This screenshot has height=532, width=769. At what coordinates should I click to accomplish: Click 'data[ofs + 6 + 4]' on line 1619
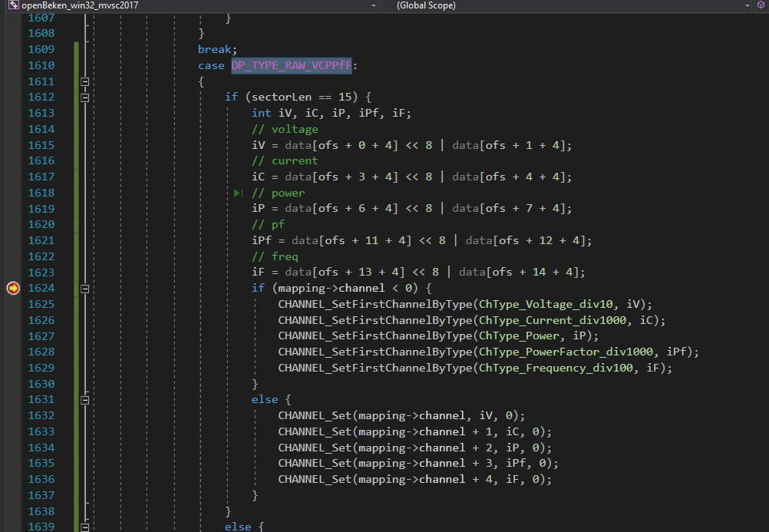342,209
